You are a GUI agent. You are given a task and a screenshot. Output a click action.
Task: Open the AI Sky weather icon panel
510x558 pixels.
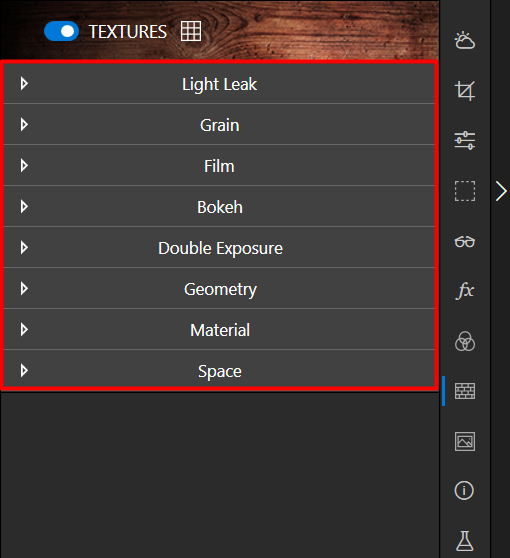464,40
